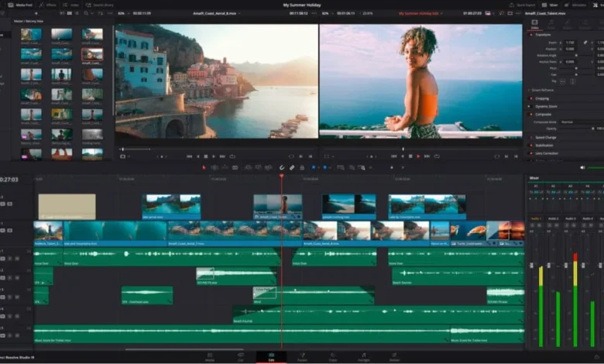Click the speaker volume icon above Mixer
This screenshot has height=364, width=604.
(582, 167)
